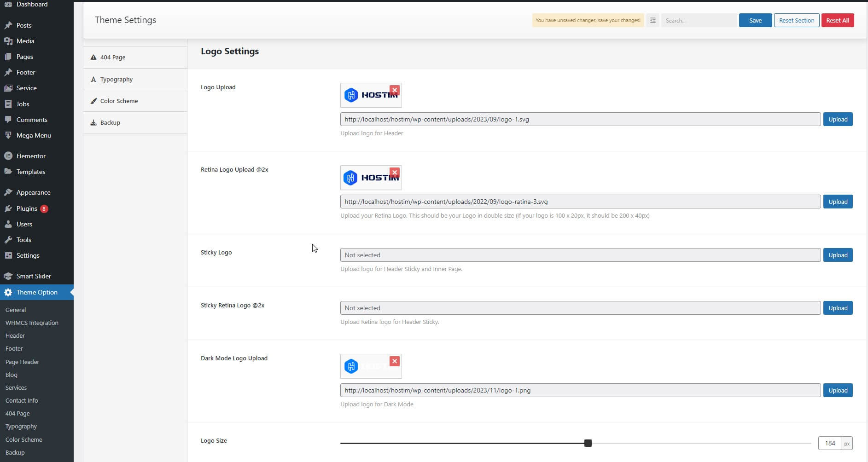868x462 pixels.
Task: Open the 404 Page settings tab
Action: pyautogui.click(x=135, y=58)
